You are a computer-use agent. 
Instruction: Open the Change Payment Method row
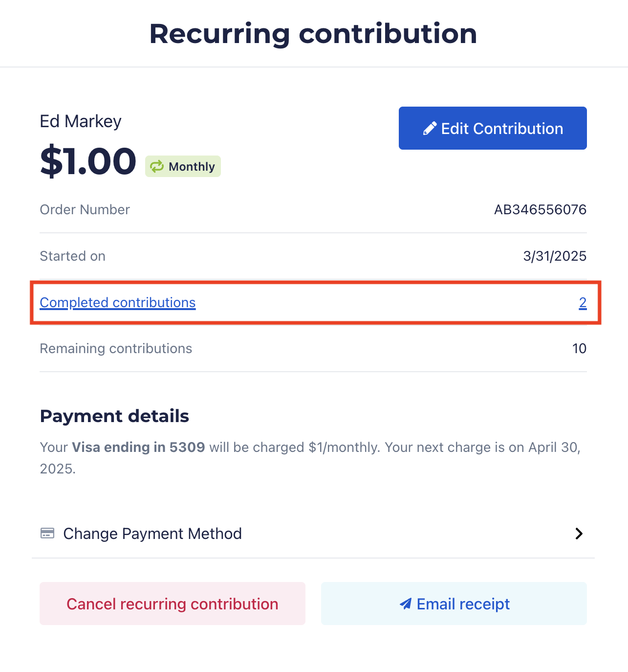tap(152, 534)
